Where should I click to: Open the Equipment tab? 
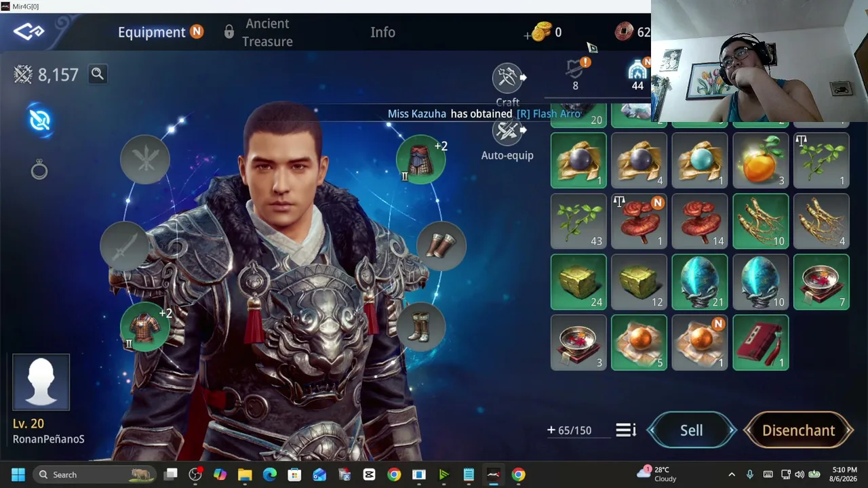tap(152, 32)
